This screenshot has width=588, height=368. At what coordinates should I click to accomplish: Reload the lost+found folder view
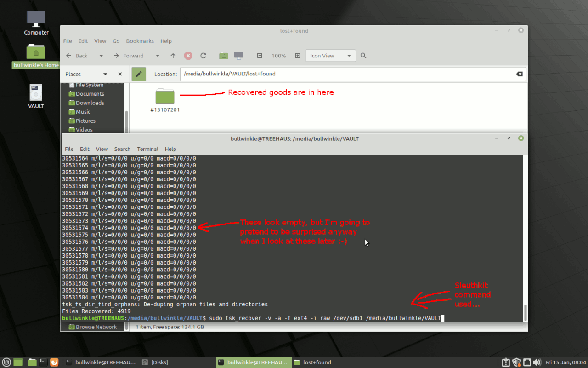point(204,56)
